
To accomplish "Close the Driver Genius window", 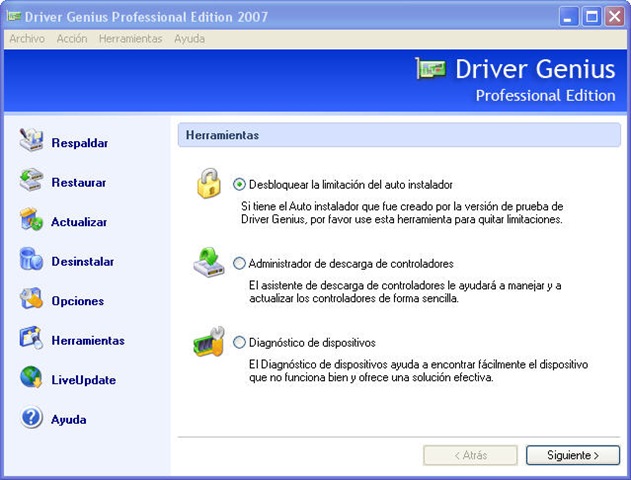I will pyautogui.click(x=615, y=17).
